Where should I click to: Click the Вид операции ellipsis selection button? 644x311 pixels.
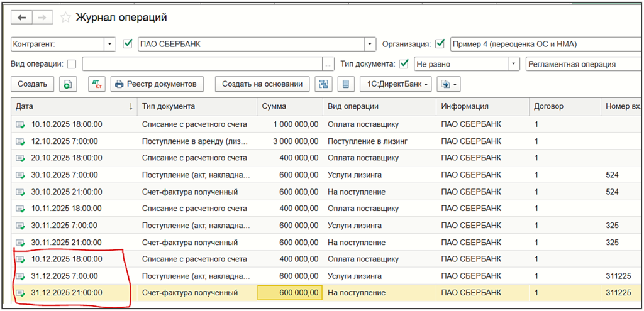328,64
